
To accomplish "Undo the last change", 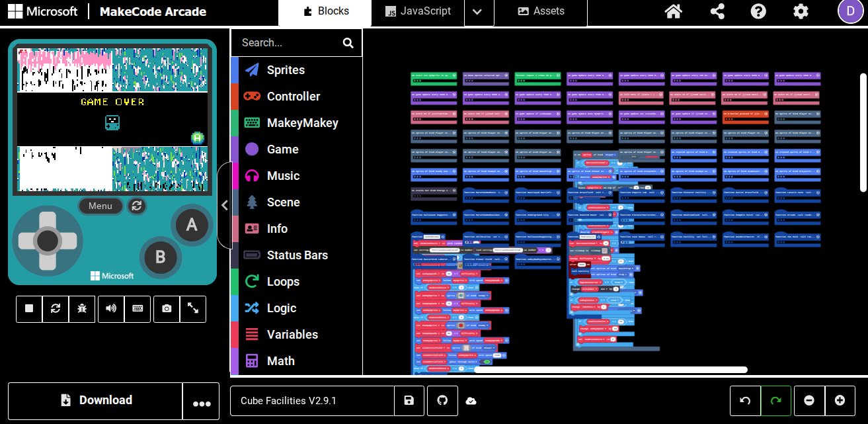I will (745, 401).
